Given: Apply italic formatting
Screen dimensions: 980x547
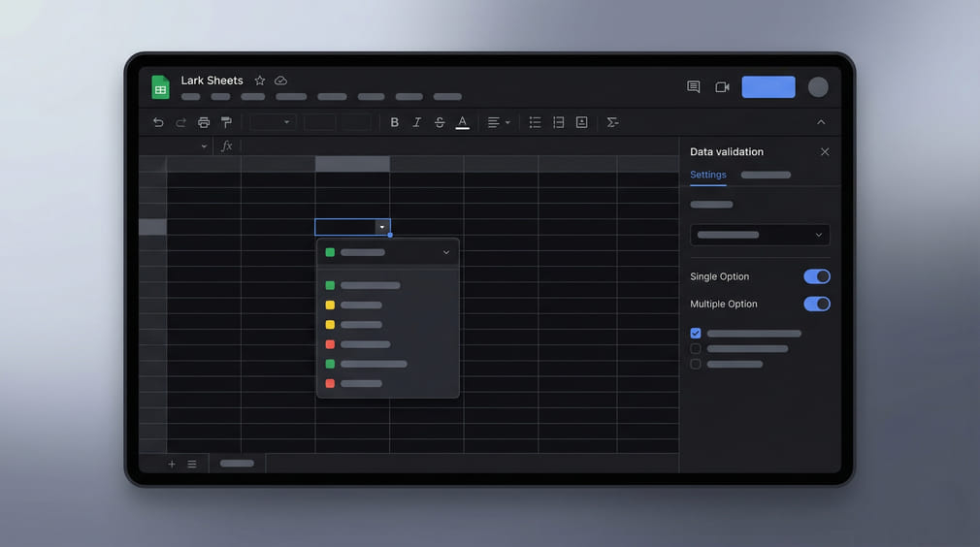Looking at the screenshot, I should pos(417,122).
